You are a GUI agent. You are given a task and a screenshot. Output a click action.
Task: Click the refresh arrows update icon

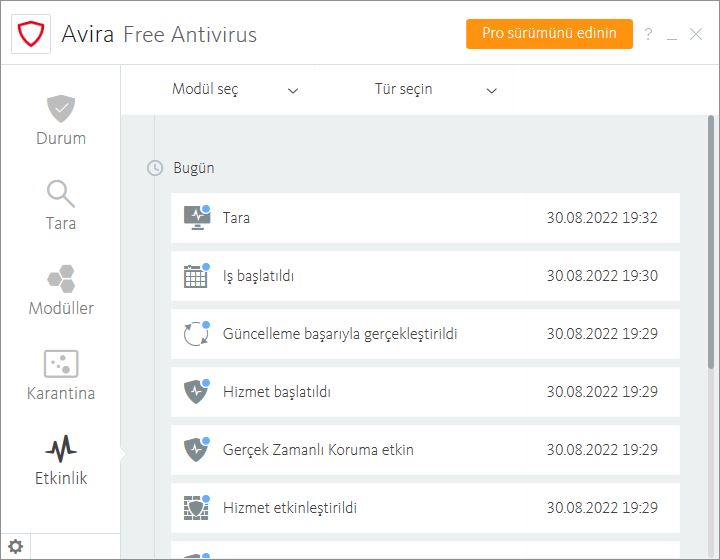click(196, 334)
